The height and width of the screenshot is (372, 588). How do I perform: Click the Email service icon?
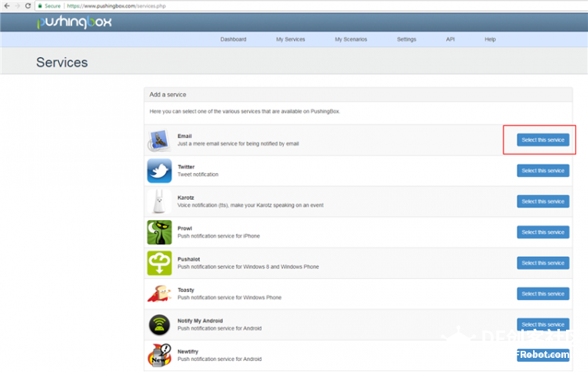coord(159,140)
